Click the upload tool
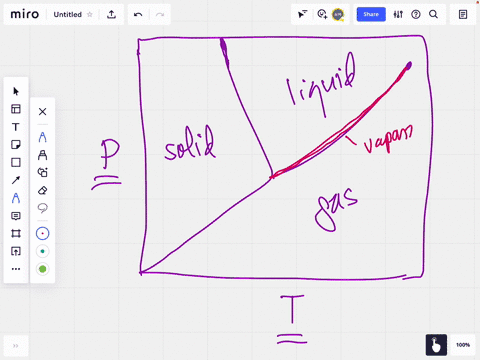This screenshot has width=480, height=360. pyautogui.click(x=16, y=251)
